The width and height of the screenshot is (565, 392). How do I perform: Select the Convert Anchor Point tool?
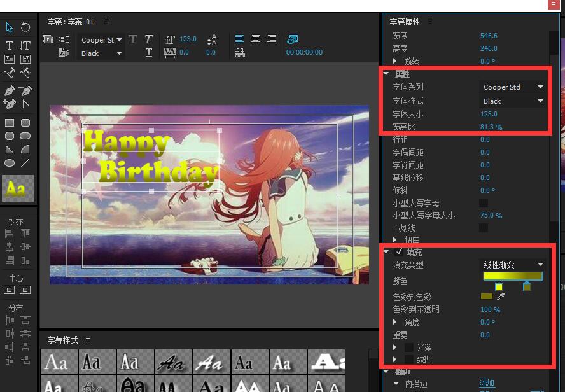[25, 104]
